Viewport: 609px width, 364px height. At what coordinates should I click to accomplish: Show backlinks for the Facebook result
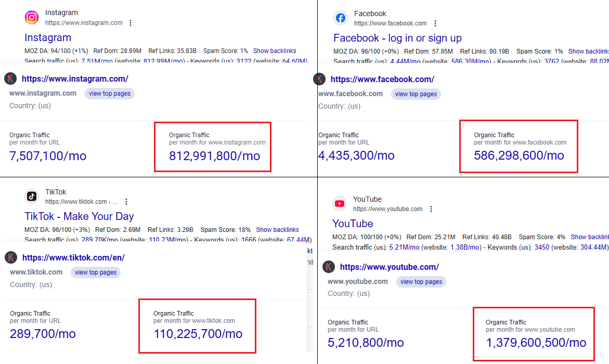click(588, 51)
